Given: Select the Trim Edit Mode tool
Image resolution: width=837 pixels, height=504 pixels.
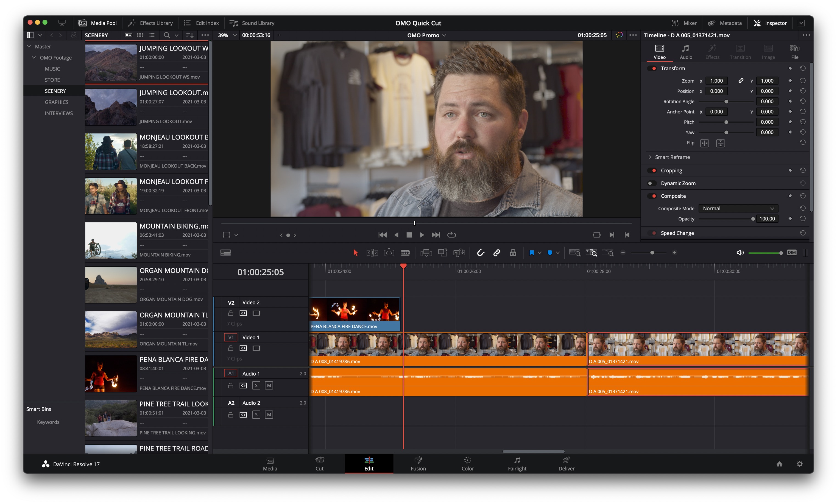Looking at the screenshot, I should [372, 253].
